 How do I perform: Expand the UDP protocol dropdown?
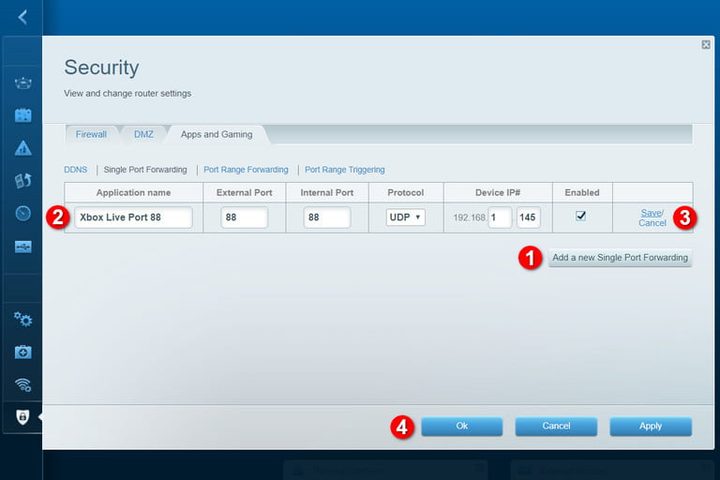[405, 217]
